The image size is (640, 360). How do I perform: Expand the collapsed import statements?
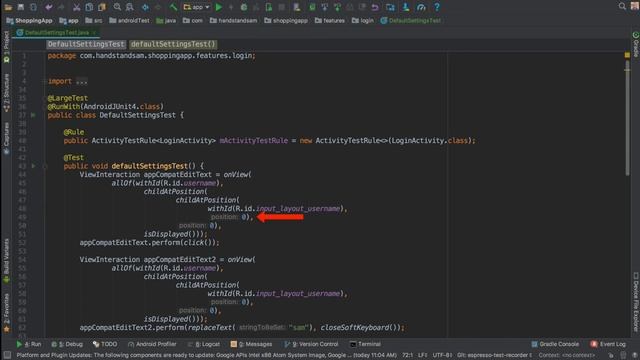coord(81,81)
